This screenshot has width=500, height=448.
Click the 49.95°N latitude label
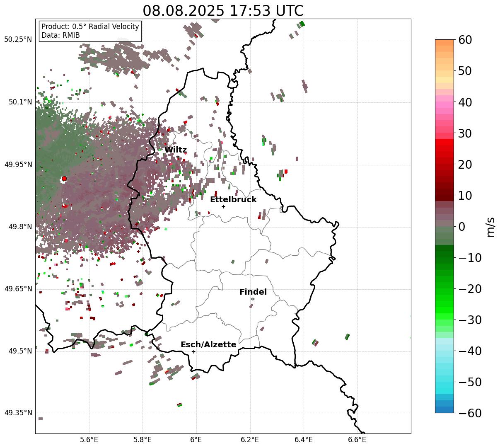18,165
